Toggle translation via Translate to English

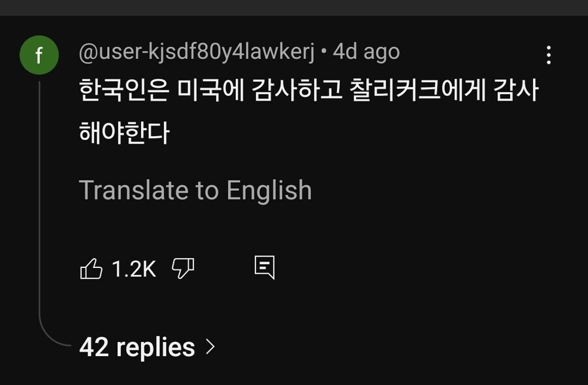tap(196, 190)
